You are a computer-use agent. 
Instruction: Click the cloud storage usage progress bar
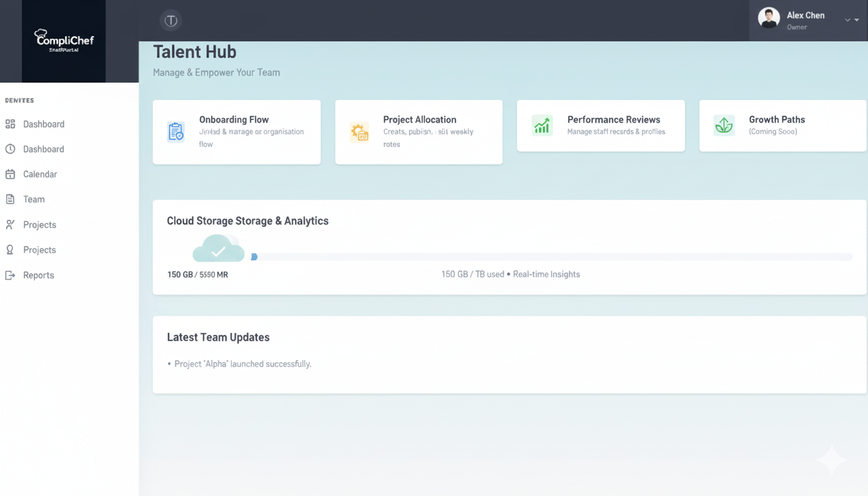552,257
